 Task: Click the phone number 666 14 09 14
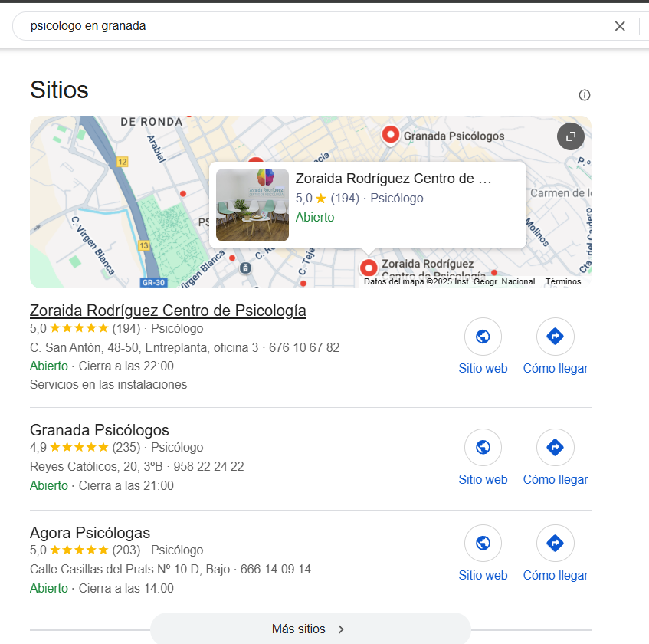276,569
